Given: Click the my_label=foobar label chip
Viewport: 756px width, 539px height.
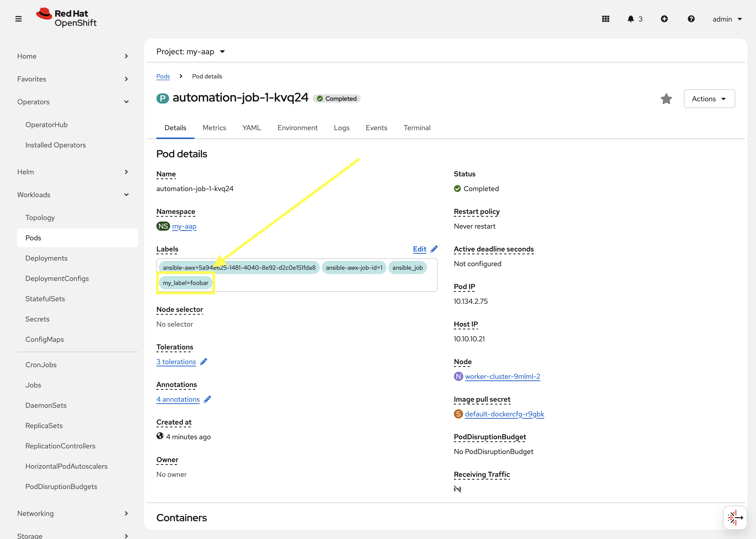Looking at the screenshot, I should (185, 283).
